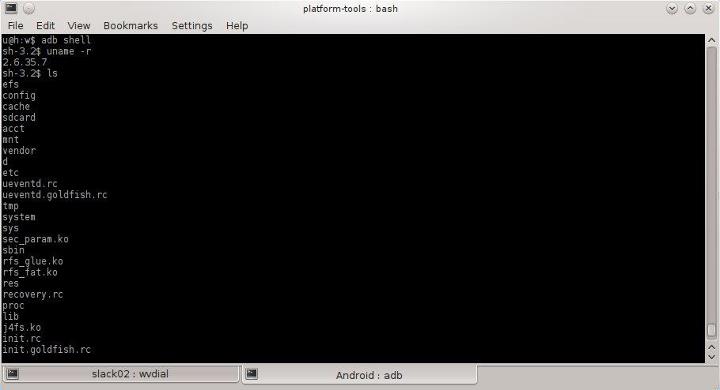Screen dimensions: 720x390
Task: Click the round pin button beside window icon
Action: pyautogui.click(x=28, y=8)
